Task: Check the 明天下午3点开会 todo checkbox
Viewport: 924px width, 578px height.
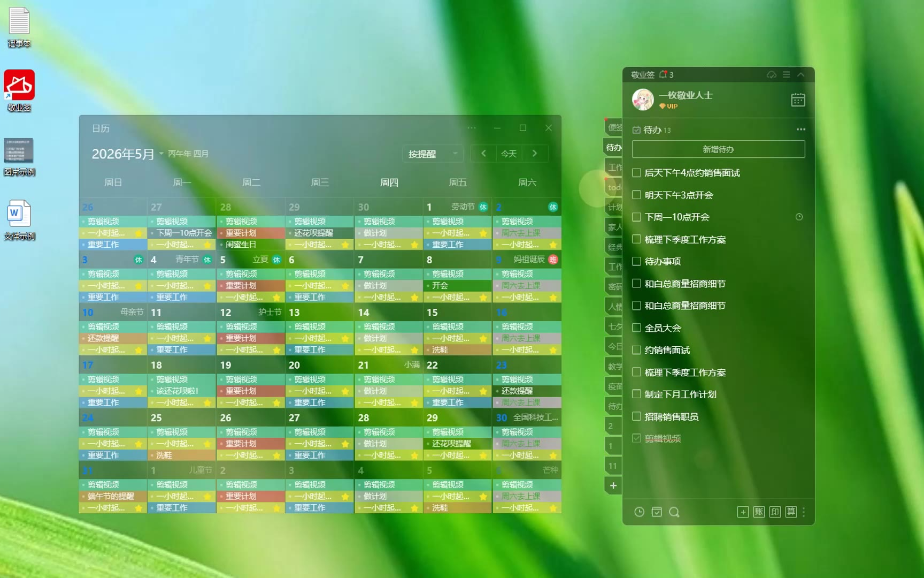Action: [x=636, y=195]
